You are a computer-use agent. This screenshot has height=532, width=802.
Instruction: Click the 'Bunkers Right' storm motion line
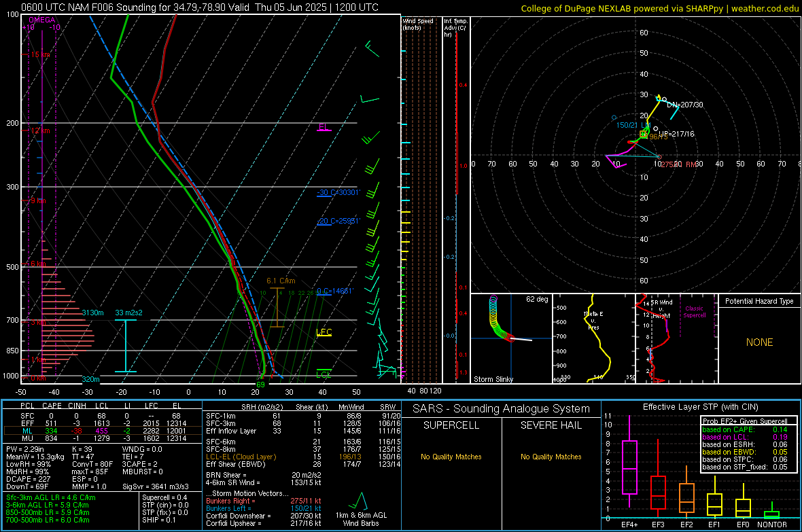pos(264,501)
